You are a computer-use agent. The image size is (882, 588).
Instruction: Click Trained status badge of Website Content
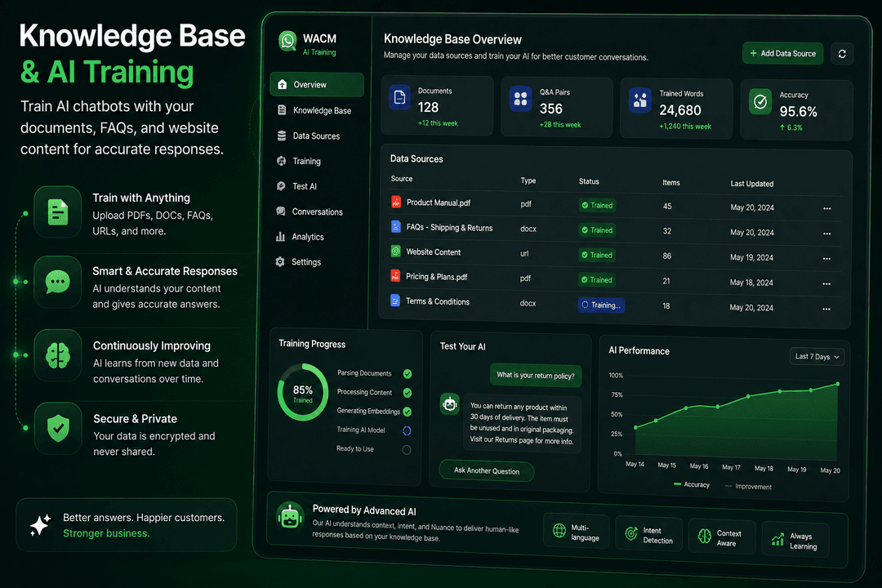click(597, 255)
